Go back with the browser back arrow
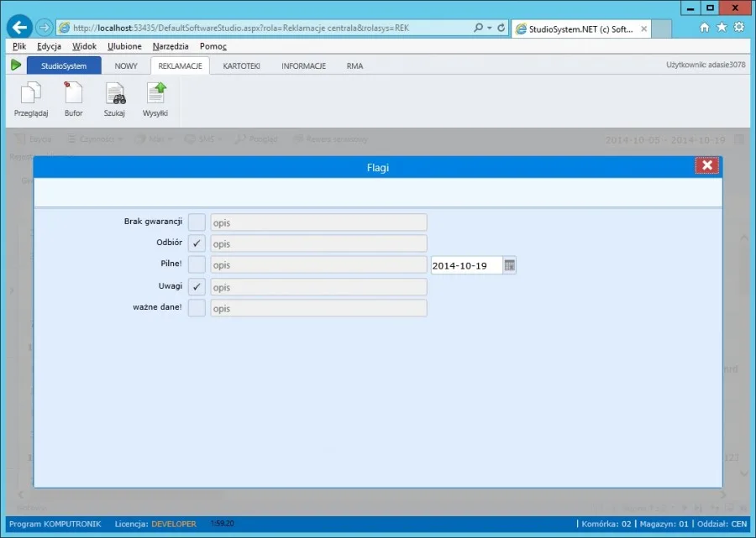Viewport: 756px width, 538px height. click(19, 28)
